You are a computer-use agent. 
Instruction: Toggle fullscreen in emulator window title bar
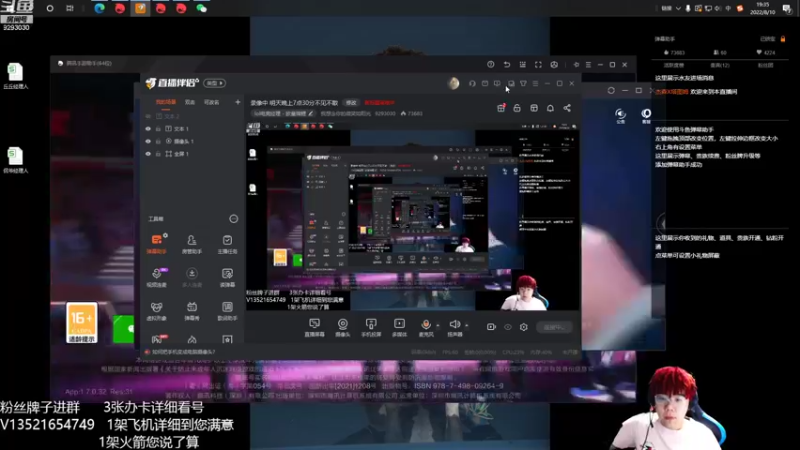click(538, 65)
